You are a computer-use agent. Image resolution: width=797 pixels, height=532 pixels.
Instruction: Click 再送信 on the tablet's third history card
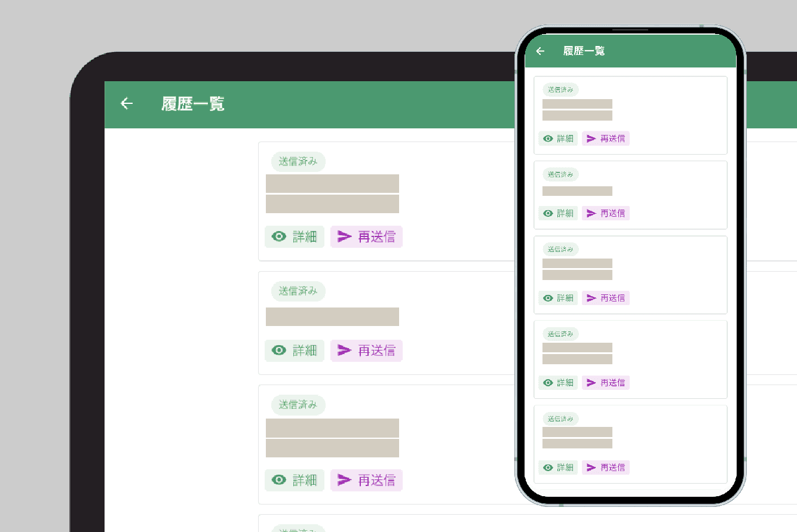[366, 480]
